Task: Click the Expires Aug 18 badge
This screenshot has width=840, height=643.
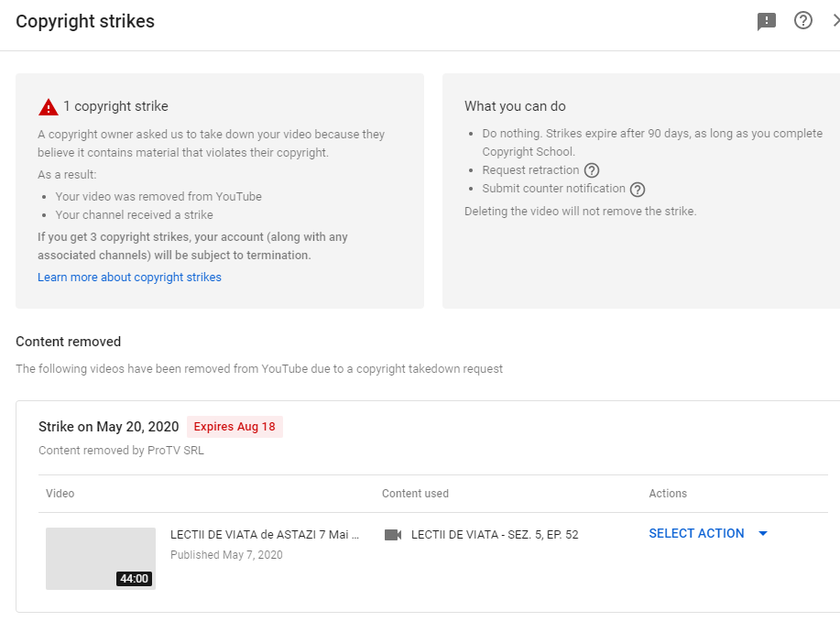Action: [x=235, y=427]
